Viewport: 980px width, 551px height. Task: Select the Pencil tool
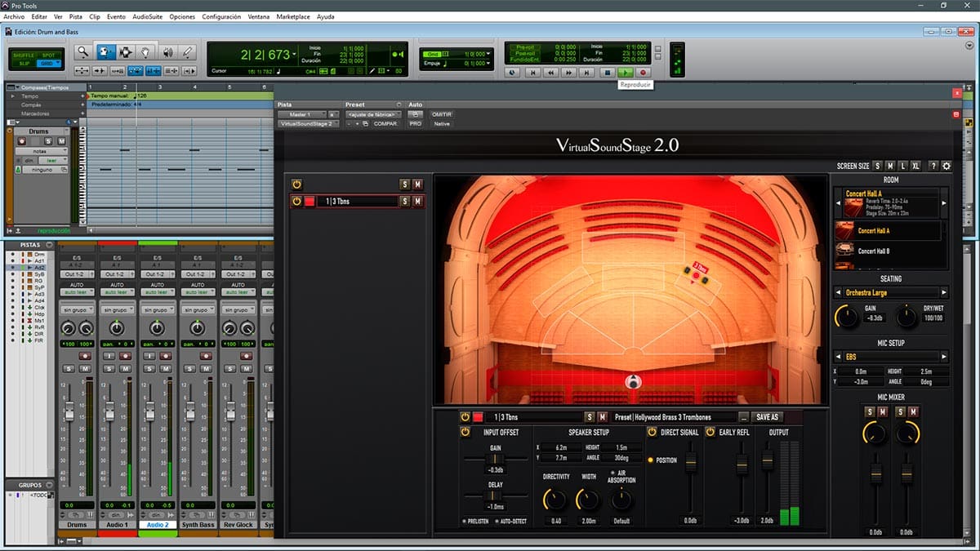pos(188,51)
